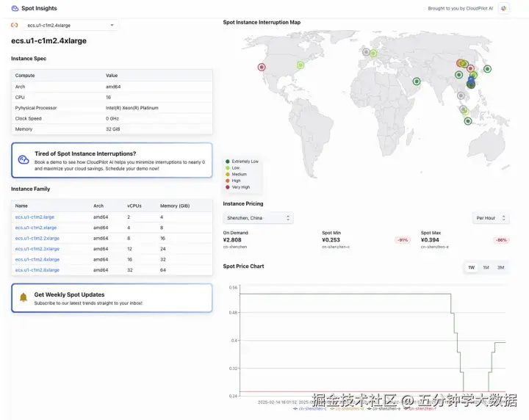Open the ecs.u1-c1m2.xlarge instance link

point(36,228)
